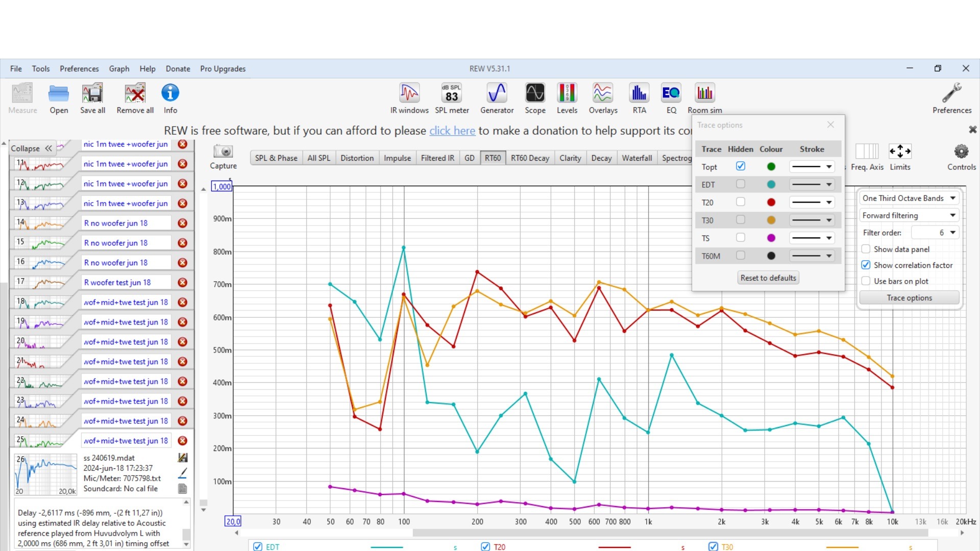Toggle Hidden checkbox for EDT trace

pyautogui.click(x=741, y=184)
